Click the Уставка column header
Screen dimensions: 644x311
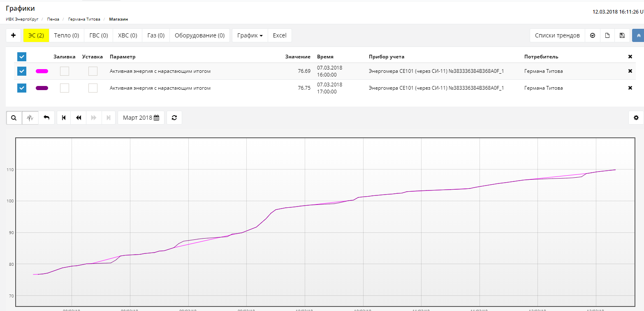click(93, 57)
